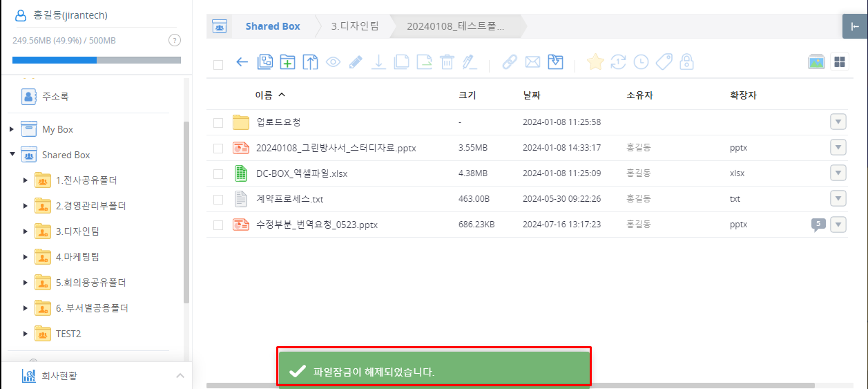
Task: Open the 20240108_그린방사서_스터디자료.pptx file
Action: point(336,148)
